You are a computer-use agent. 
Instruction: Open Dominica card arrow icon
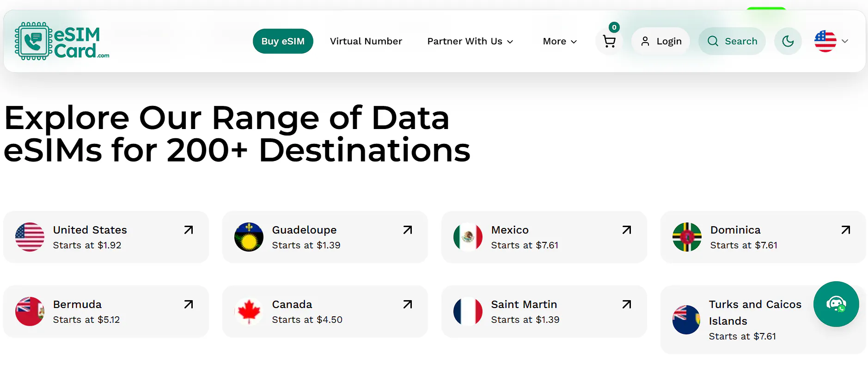846,230
